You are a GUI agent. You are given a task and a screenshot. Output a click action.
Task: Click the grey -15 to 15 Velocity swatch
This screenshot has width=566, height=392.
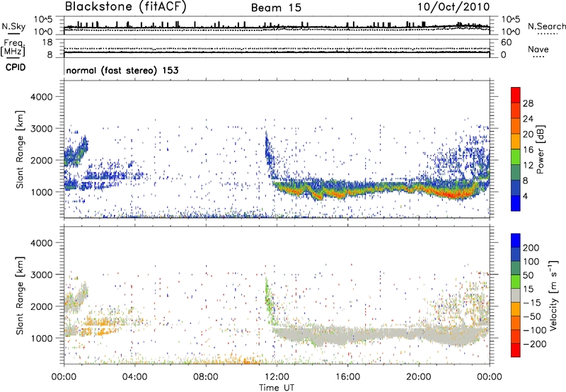pos(516,295)
